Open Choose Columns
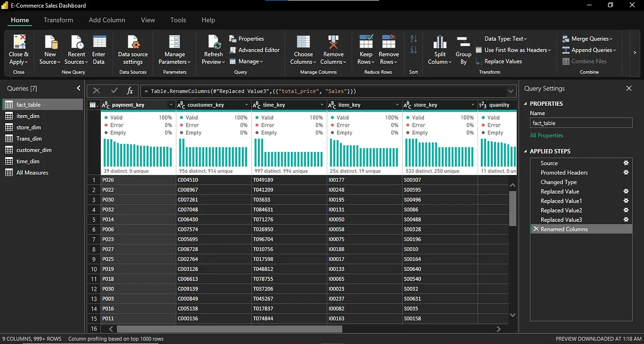Viewport: 644px width, 344px height. click(303, 49)
